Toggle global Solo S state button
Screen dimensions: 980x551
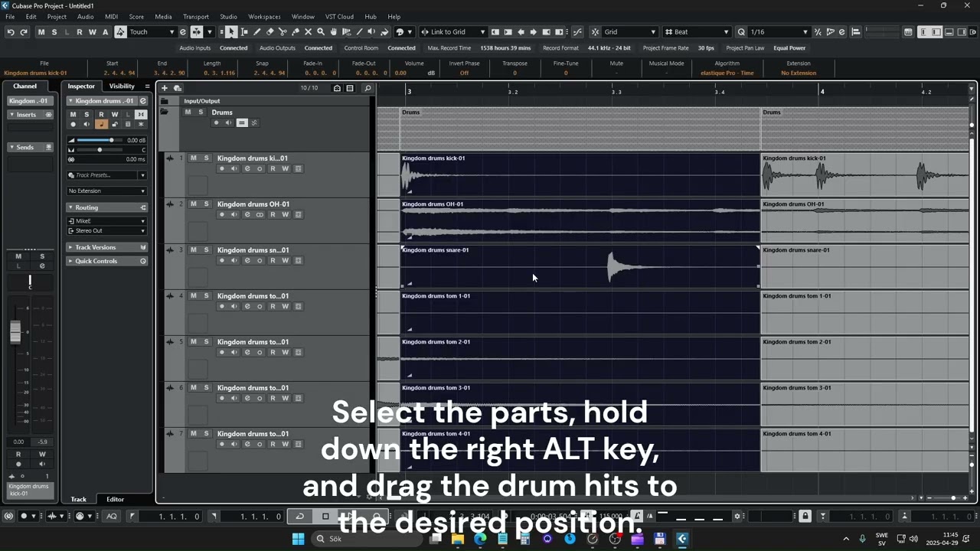54,31
